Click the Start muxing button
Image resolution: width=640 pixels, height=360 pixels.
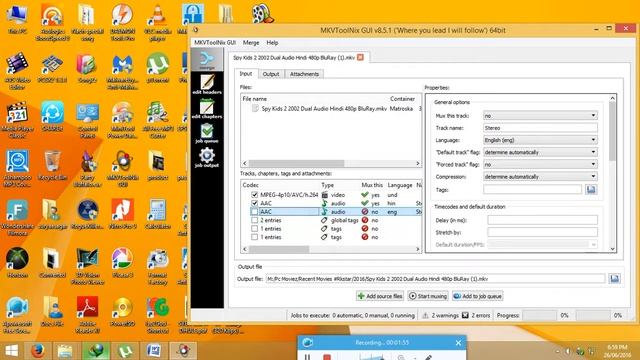[428, 296]
